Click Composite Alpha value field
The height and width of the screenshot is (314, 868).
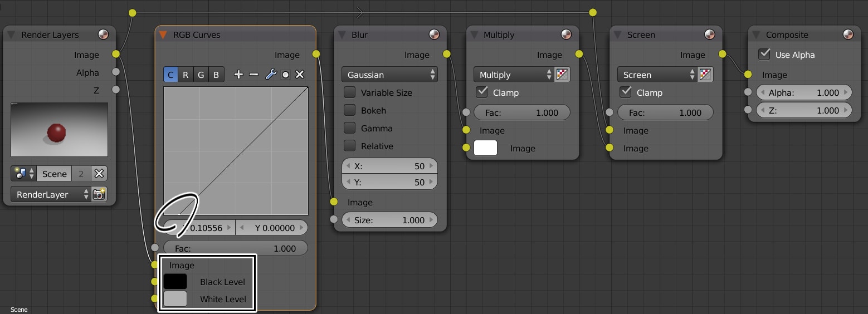[x=804, y=92]
